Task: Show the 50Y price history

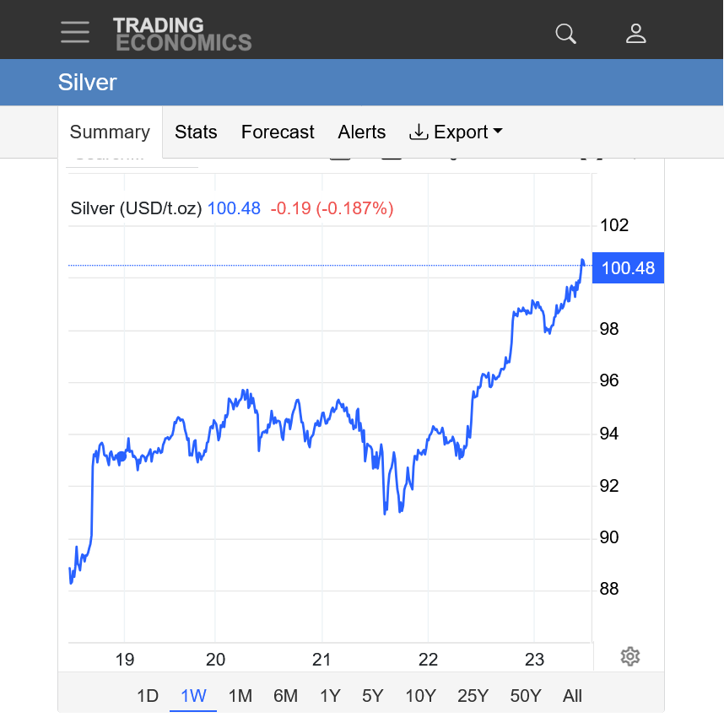Action: (526, 696)
